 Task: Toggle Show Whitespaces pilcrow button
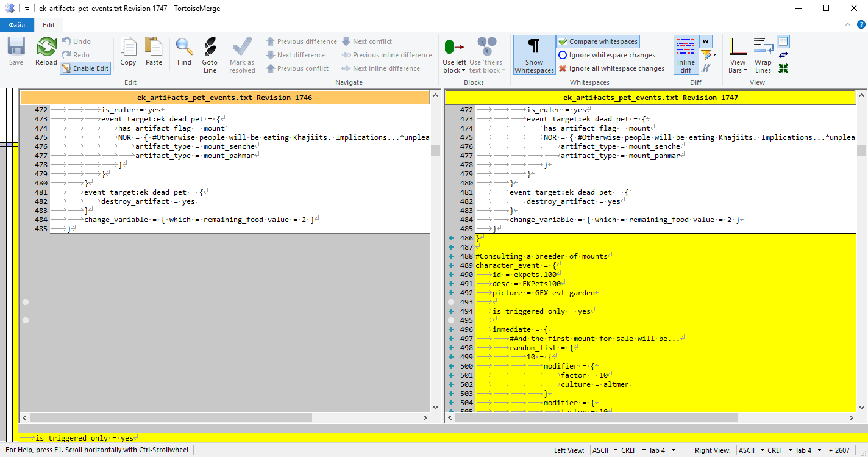point(534,55)
